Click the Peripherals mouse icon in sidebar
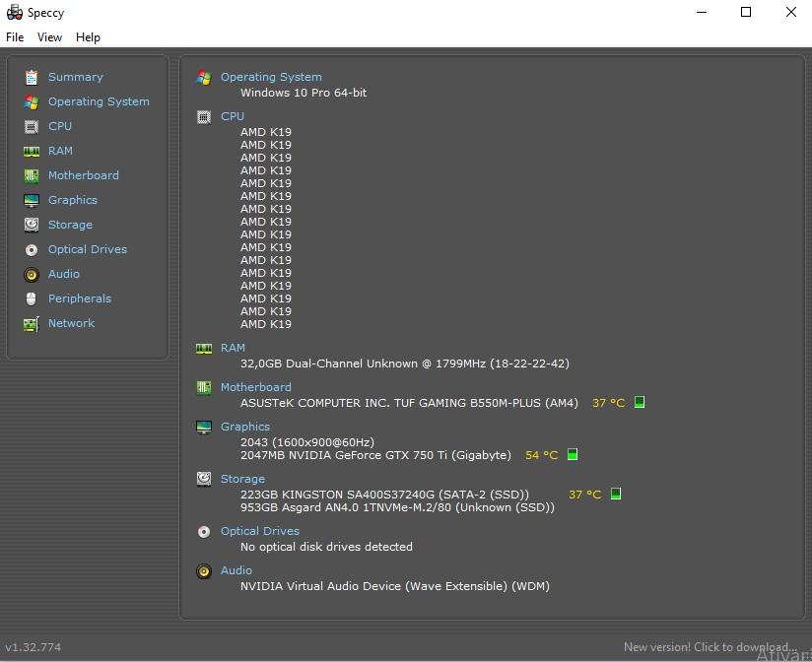This screenshot has height=662, width=812. (x=32, y=298)
